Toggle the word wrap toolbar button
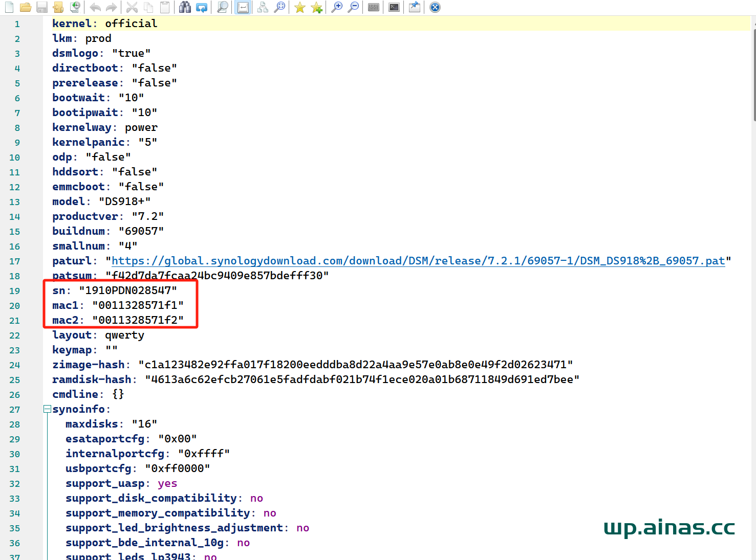This screenshot has height=560, width=756. coord(243,7)
